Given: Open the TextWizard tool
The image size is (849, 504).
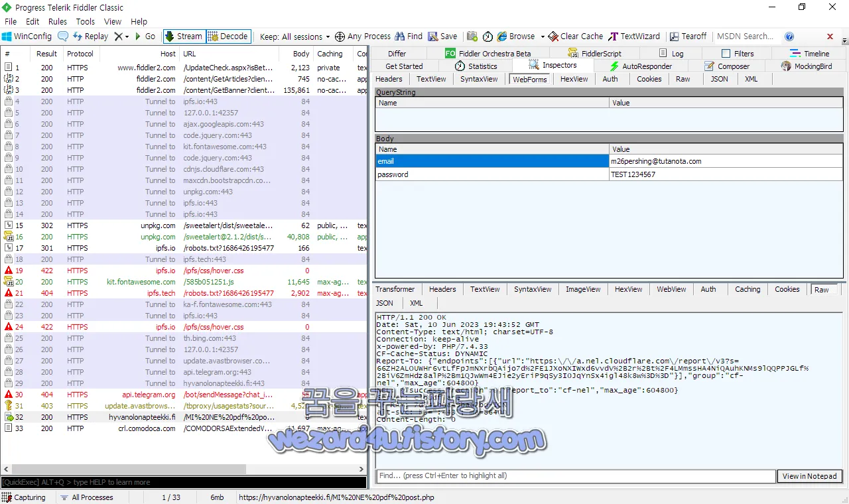Looking at the screenshot, I should click(635, 36).
